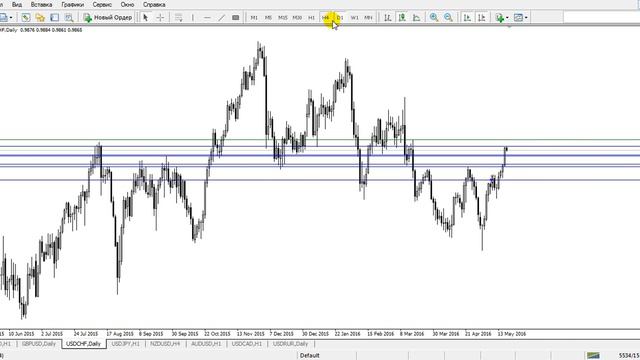The width and height of the screenshot is (640, 360).
Task: Click the 13 Nov 2015 date label
Action: click(251, 333)
